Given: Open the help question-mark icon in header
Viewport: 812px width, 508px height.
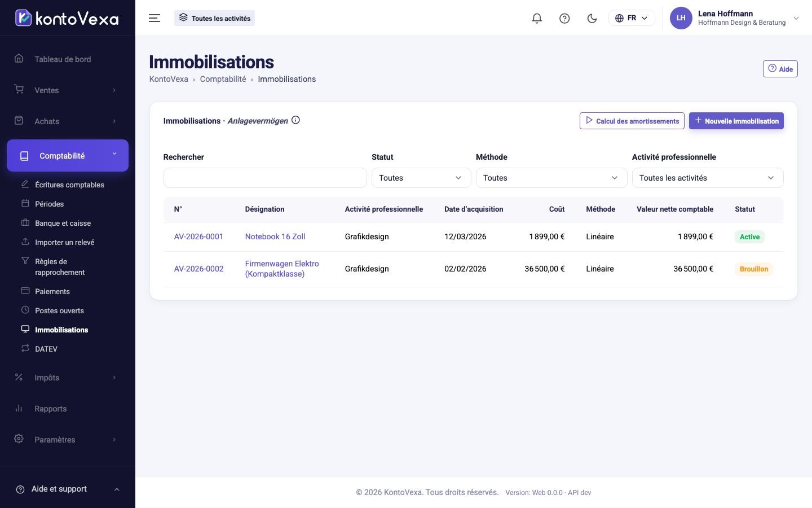Looking at the screenshot, I should click(564, 18).
